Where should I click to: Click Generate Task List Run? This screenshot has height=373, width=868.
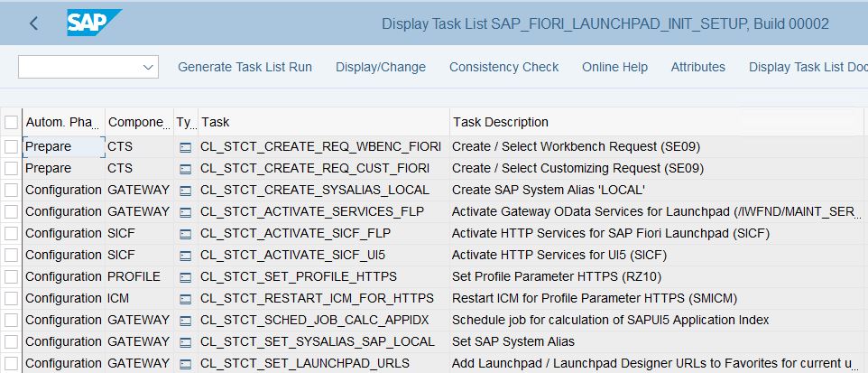point(245,67)
